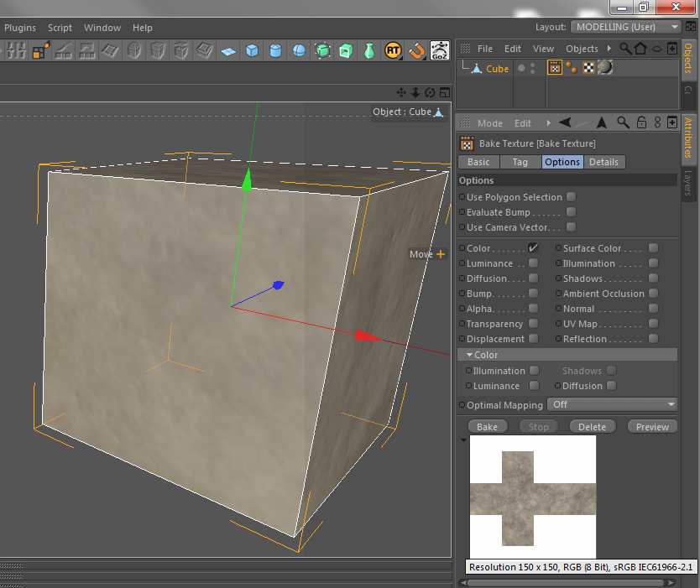Image resolution: width=700 pixels, height=588 pixels.
Task: Enable Use Polygon Selection checkbox
Action: coord(571,197)
